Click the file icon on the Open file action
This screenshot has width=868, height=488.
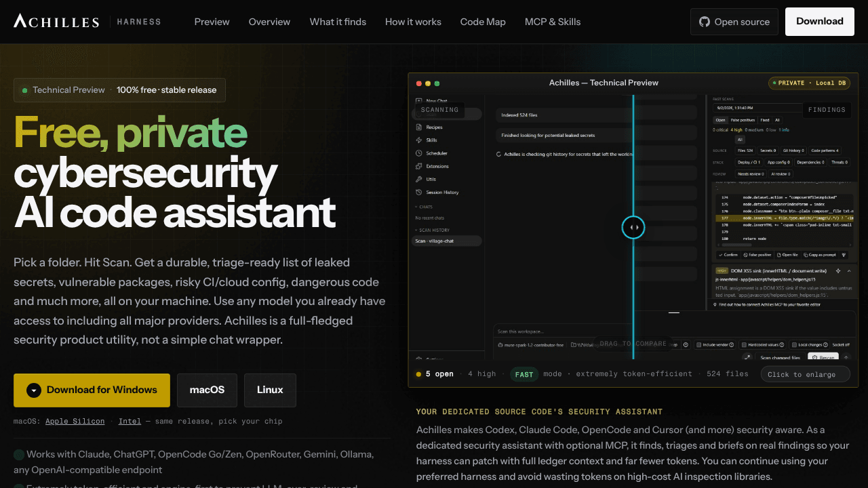coord(778,255)
